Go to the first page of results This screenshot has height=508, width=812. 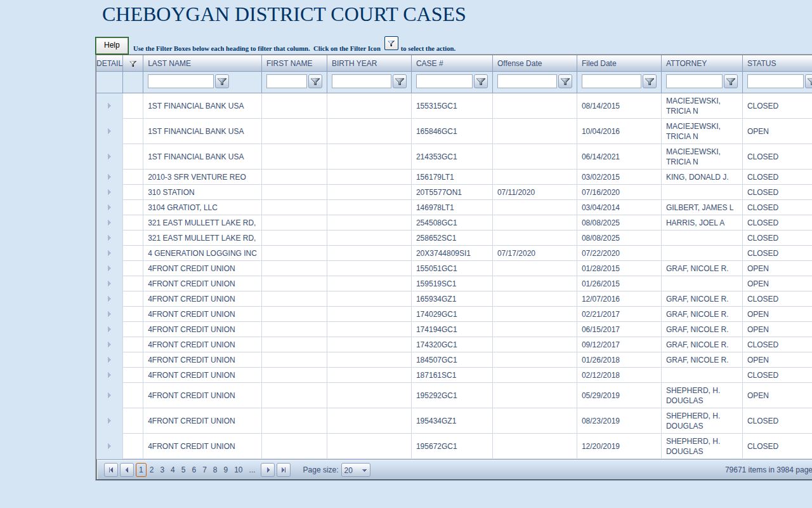point(111,470)
